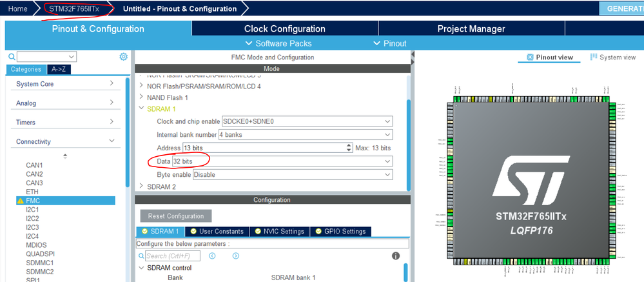Image resolution: width=644 pixels, height=282 pixels.
Task: Open NVIC Settings tab
Action: [x=279, y=231]
